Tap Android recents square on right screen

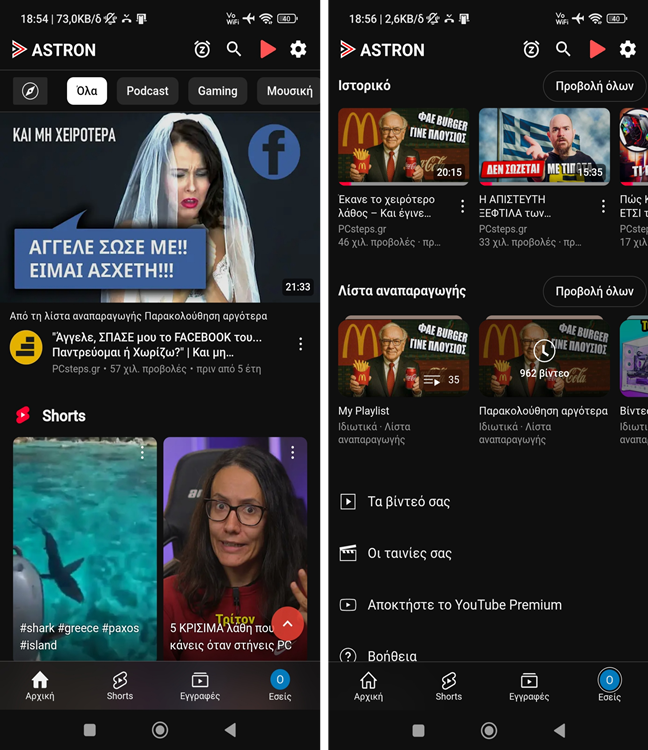click(x=418, y=730)
